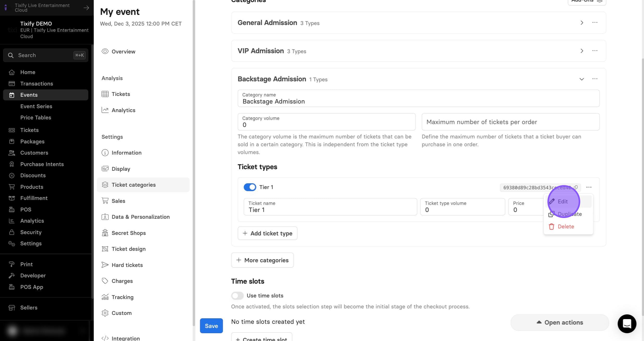644x341 pixels.
Task: Expand the General Admission category
Action: point(582,23)
